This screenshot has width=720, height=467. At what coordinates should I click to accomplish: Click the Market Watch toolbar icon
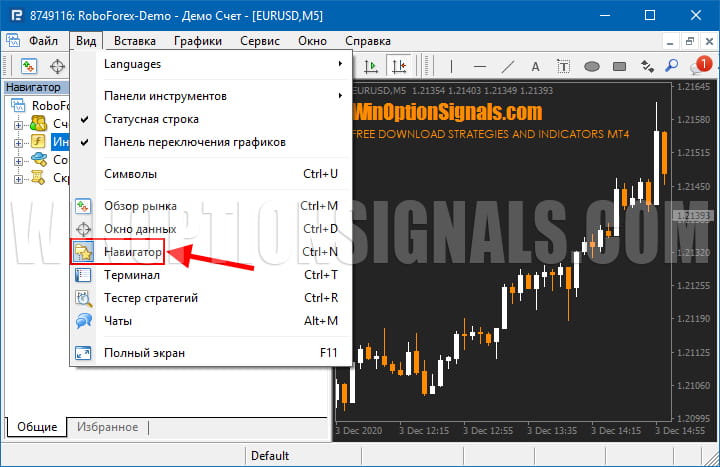(x=30, y=66)
